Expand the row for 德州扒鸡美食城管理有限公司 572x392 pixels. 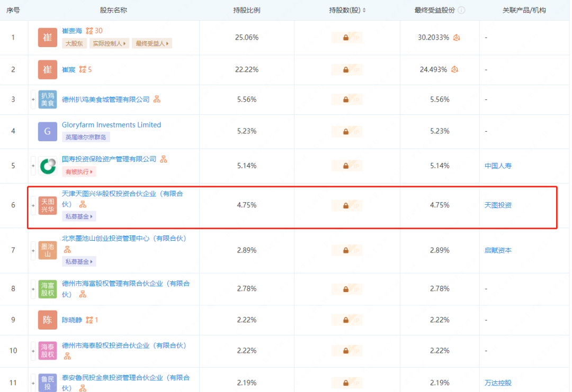pyautogui.click(x=33, y=99)
